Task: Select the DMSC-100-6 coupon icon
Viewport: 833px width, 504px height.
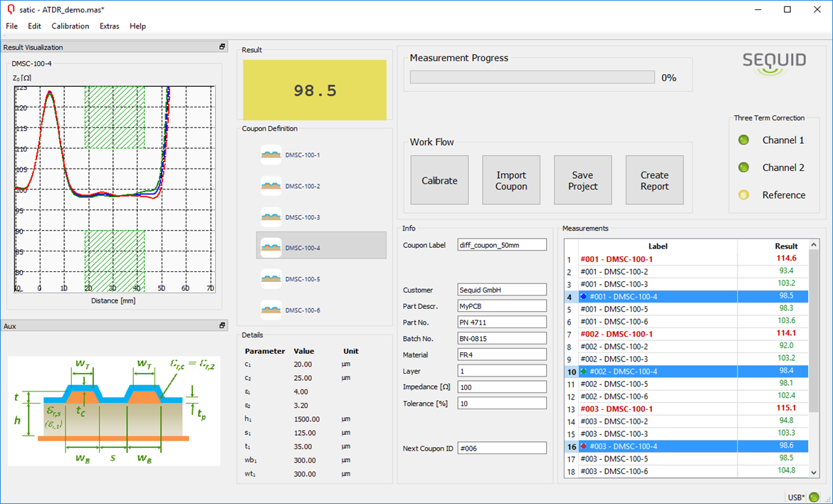Action: point(271,310)
